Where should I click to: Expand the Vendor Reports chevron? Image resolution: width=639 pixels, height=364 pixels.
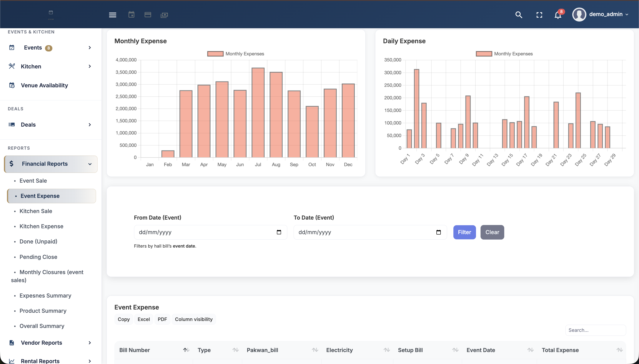click(x=90, y=342)
